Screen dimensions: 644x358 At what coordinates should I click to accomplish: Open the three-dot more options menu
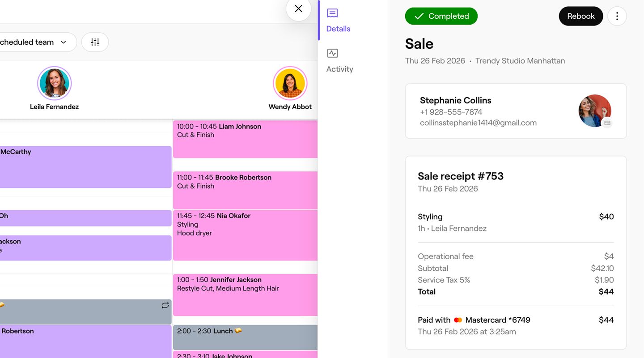click(x=617, y=16)
